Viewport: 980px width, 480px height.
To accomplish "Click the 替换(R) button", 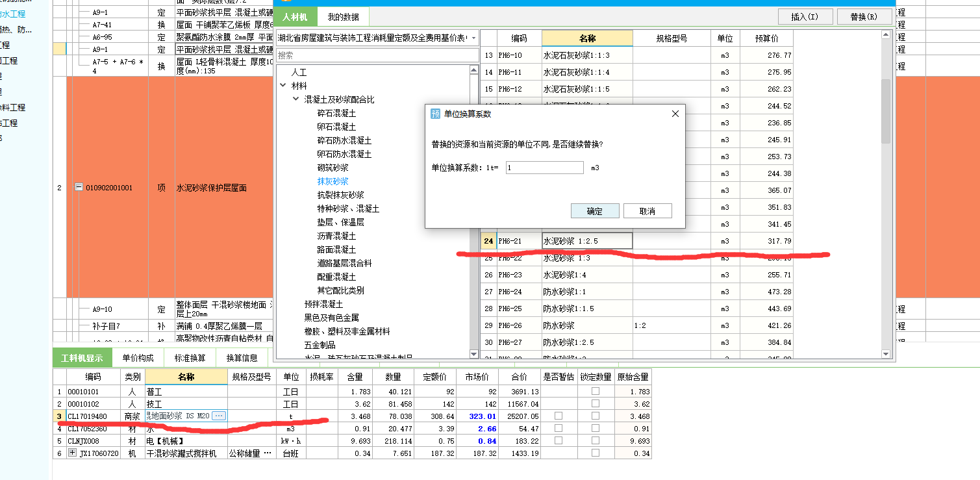I will tap(864, 17).
